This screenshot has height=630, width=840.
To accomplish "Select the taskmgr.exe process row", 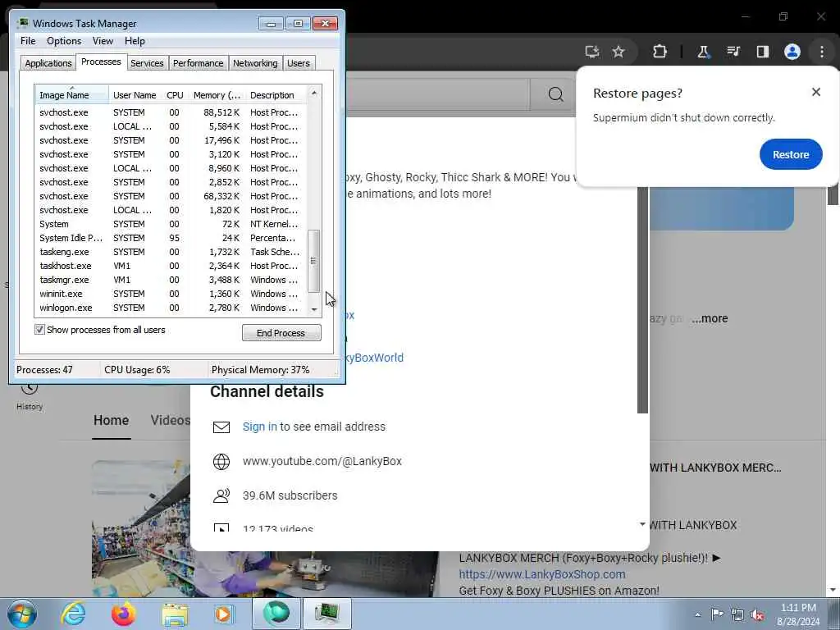I will pyautogui.click(x=171, y=280).
